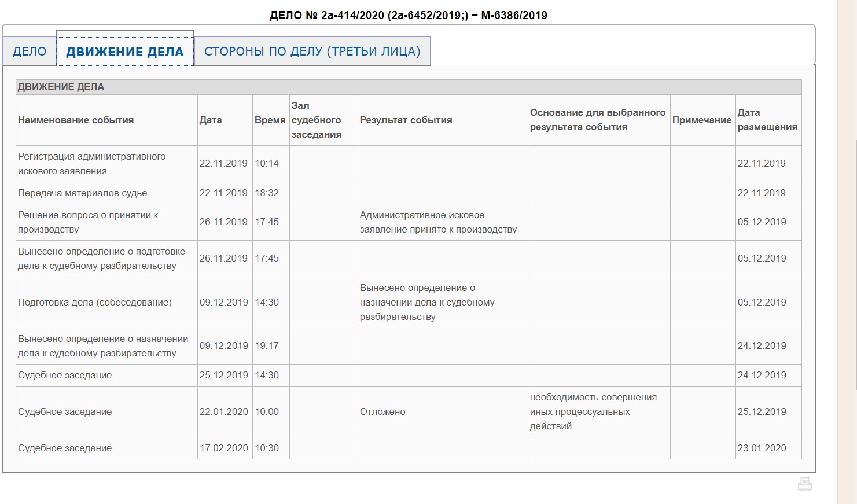Select the Передача материалов судье event
This screenshot has height=504, width=857.
pos(82,193)
